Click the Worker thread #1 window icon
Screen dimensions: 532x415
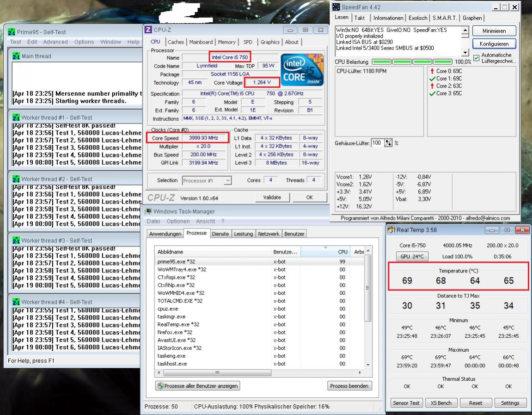coord(16,118)
